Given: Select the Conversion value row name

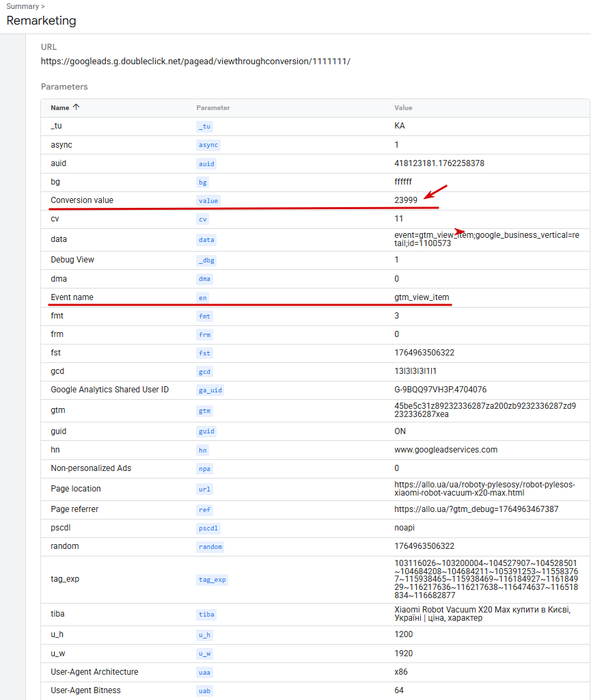Looking at the screenshot, I should pyautogui.click(x=82, y=200).
